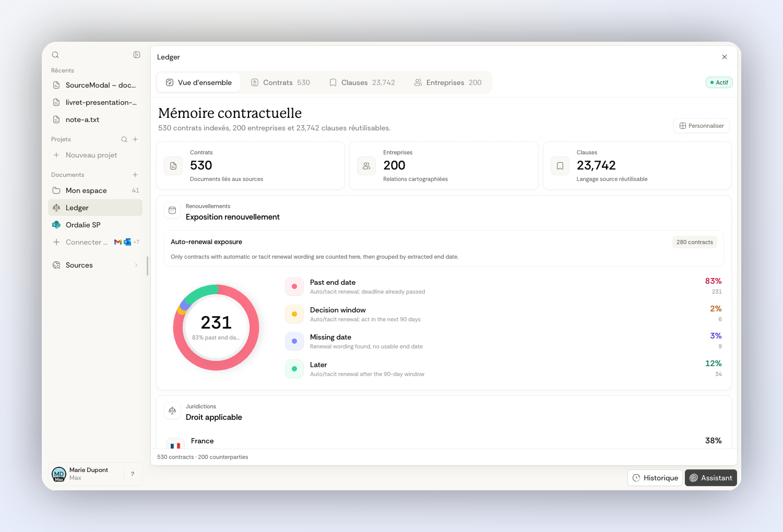Click the Personnaliser button
Image resolution: width=783 pixels, height=532 pixels.
(702, 126)
